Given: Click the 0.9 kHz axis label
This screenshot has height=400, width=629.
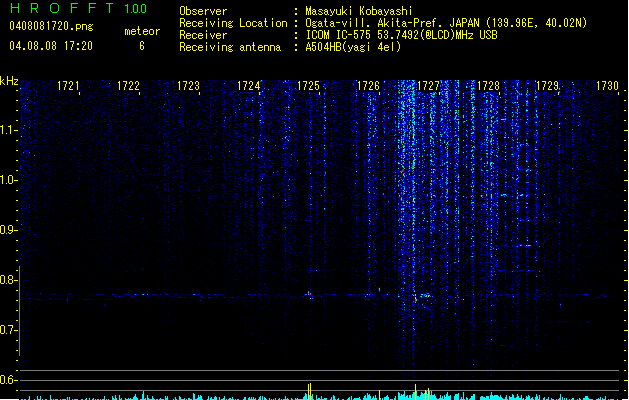Looking at the screenshot, I should pyautogui.click(x=8, y=230).
